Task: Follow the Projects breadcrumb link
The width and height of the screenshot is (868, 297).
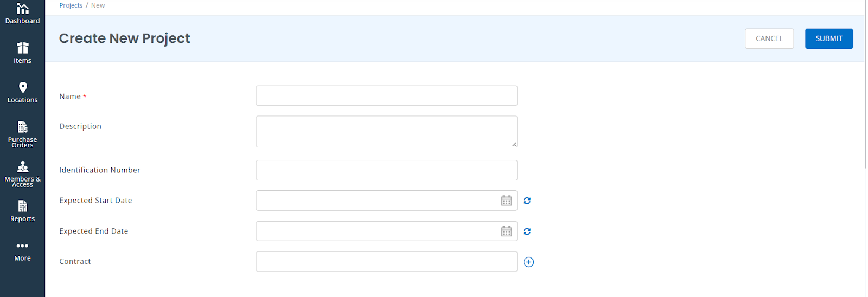Action: pos(71,5)
